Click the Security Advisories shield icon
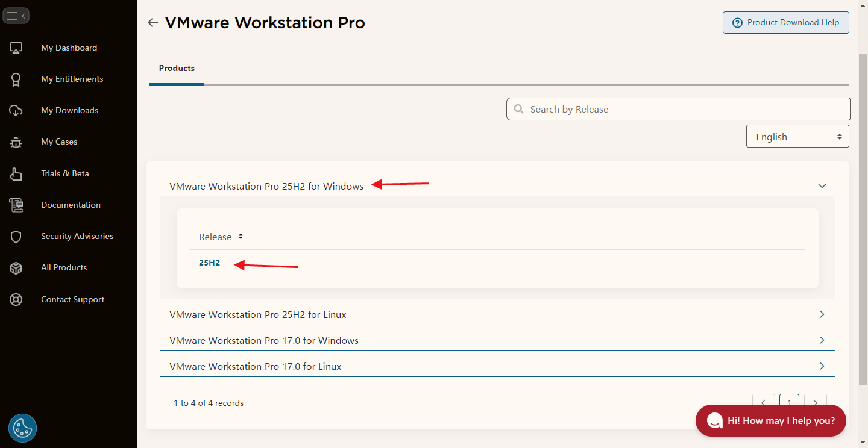The width and height of the screenshot is (868, 448). 16,237
